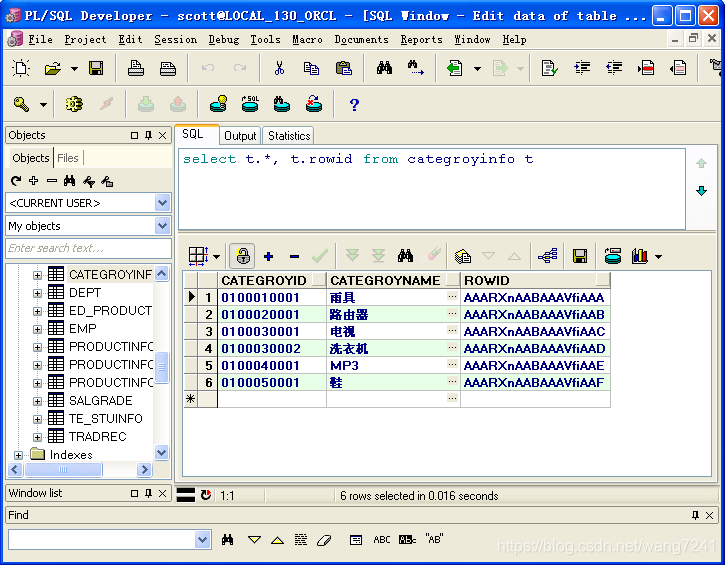Open the Reports menu

click(x=421, y=40)
